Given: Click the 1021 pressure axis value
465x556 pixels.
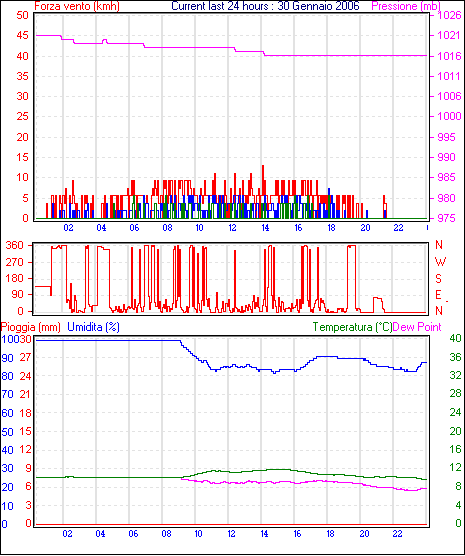Looking at the screenshot, I should [x=449, y=35].
